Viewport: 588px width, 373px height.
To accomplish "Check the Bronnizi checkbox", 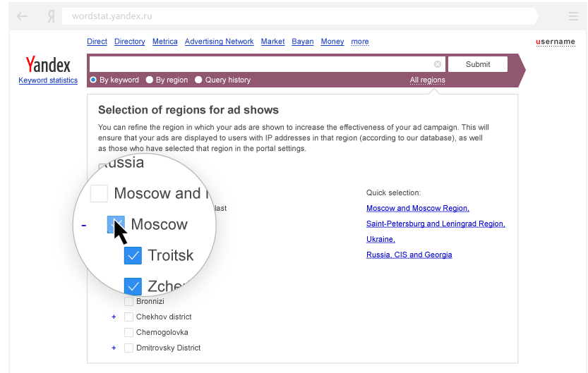I will [x=128, y=301].
